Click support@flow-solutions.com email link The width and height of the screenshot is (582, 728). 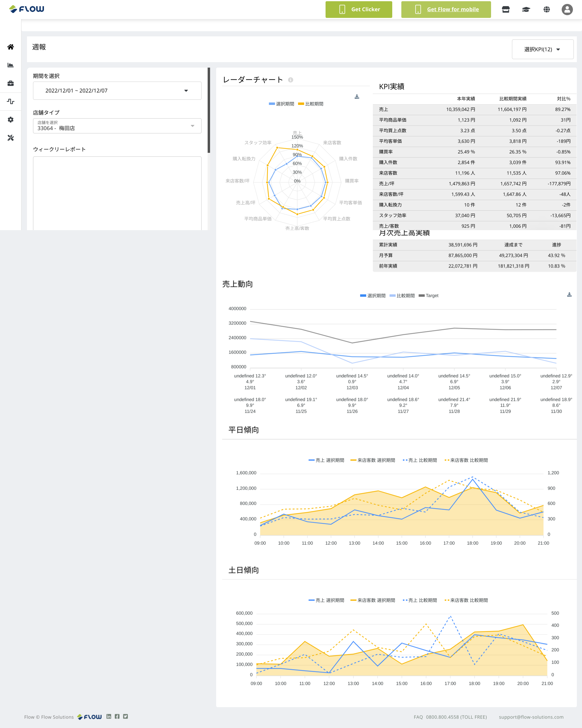point(531,717)
